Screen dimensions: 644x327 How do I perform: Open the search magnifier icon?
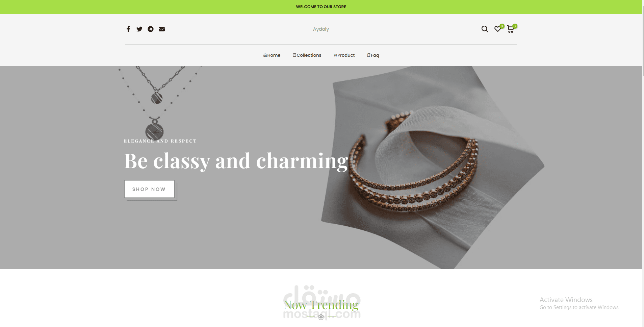click(485, 29)
